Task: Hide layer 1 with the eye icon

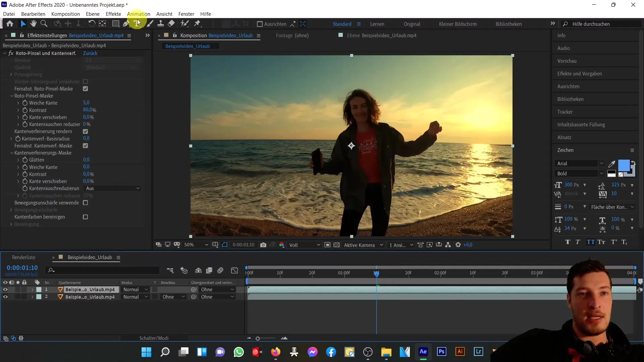Action: click(x=5, y=290)
